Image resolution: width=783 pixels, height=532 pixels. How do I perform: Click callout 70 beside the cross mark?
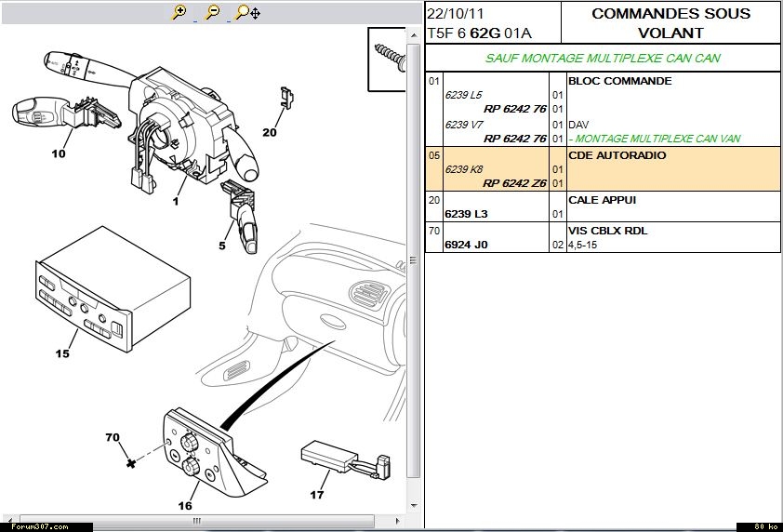coord(113,437)
